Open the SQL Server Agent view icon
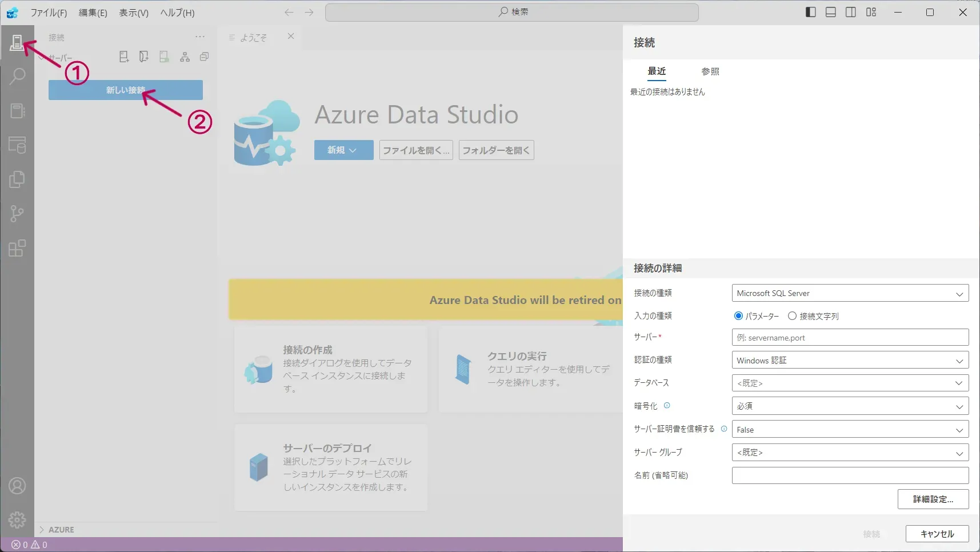 click(17, 145)
